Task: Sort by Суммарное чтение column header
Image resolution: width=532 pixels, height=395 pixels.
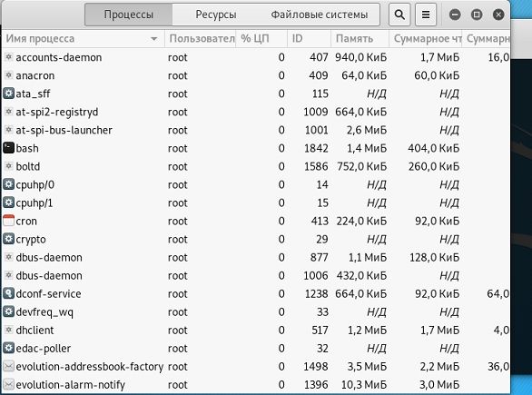Action: tap(426, 39)
